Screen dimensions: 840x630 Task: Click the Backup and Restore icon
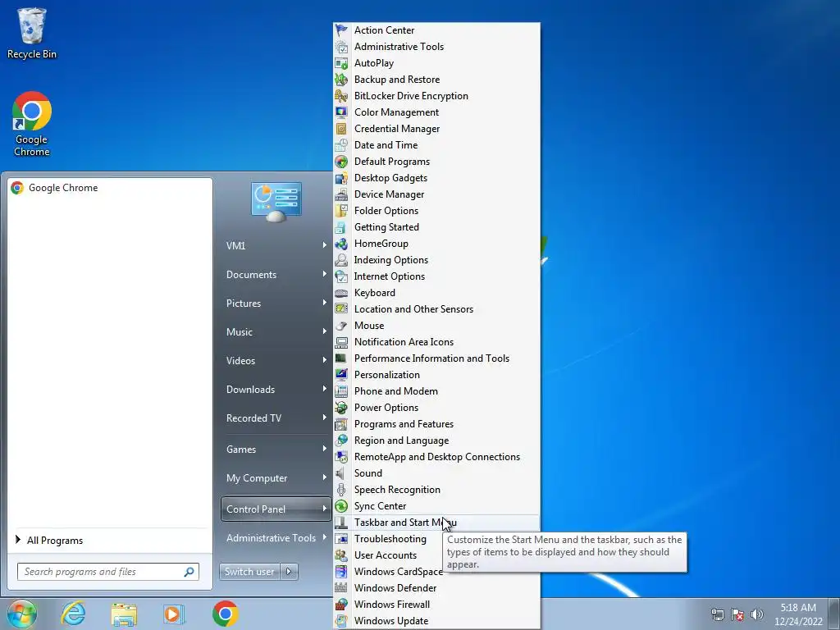click(x=341, y=80)
